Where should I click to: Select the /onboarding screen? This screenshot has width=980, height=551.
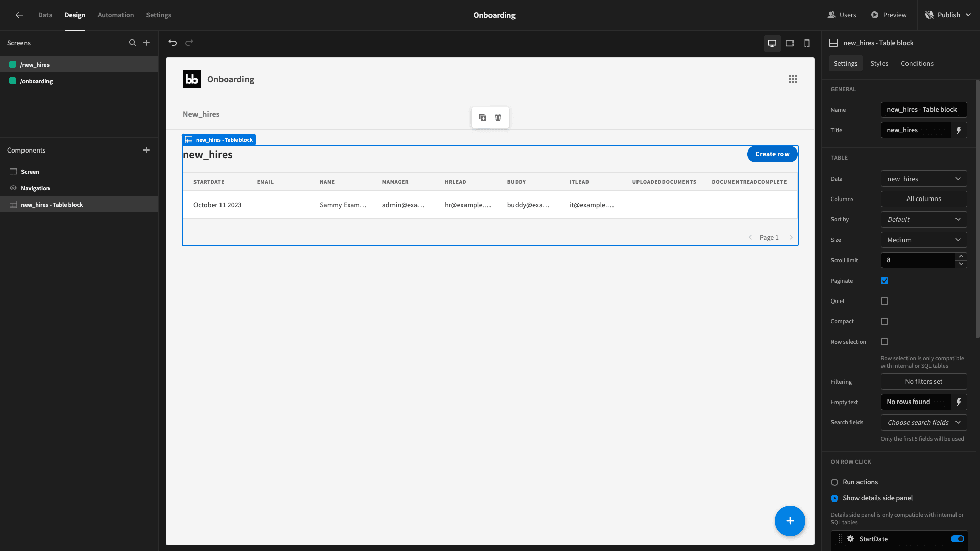(x=79, y=81)
